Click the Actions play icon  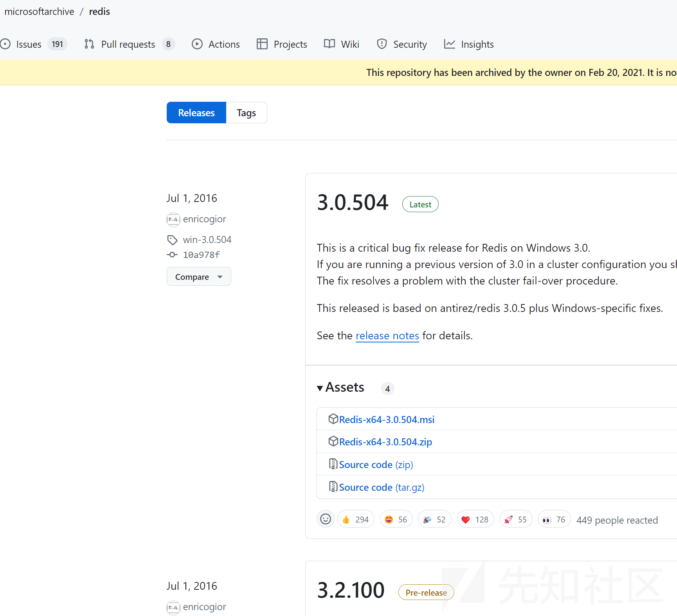[x=197, y=44]
